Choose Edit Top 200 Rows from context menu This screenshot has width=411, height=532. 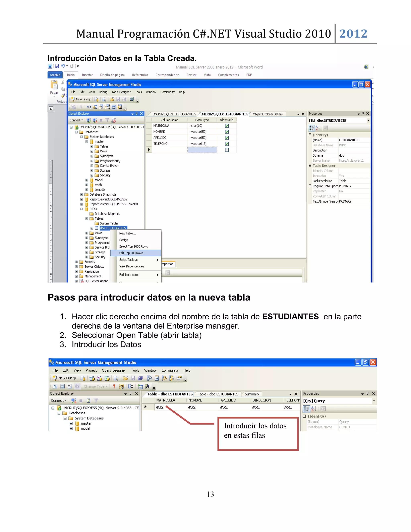click(136, 253)
